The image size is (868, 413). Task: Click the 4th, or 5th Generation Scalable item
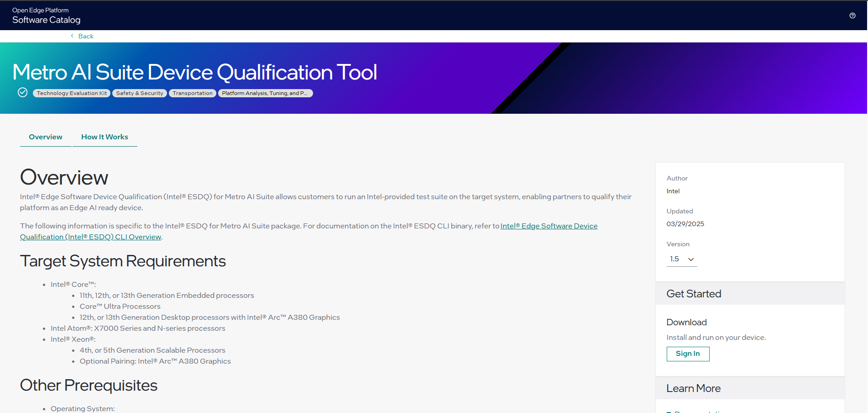pyautogui.click(x=152, y=350)
